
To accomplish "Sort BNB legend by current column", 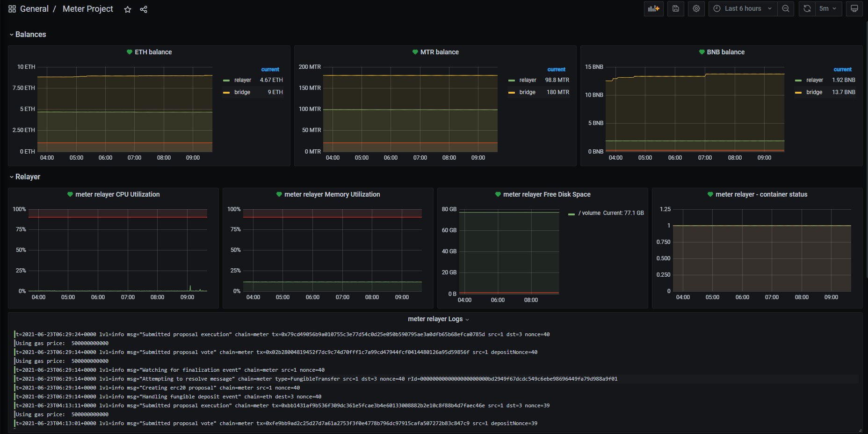I will coord(843,69).
